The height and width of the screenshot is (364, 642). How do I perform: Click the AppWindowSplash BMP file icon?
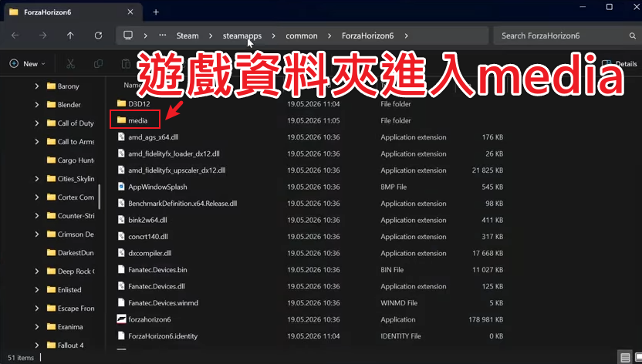click(x=121, y=187)
